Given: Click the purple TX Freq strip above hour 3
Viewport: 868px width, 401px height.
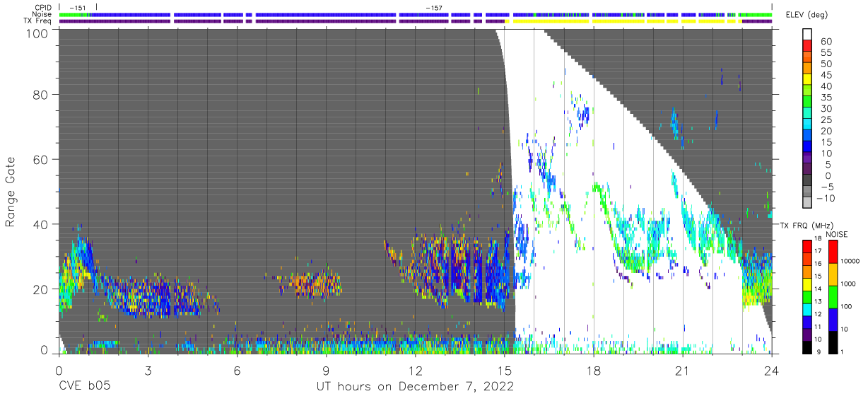Looking at the screenshot, I should [x=115, y=21].
